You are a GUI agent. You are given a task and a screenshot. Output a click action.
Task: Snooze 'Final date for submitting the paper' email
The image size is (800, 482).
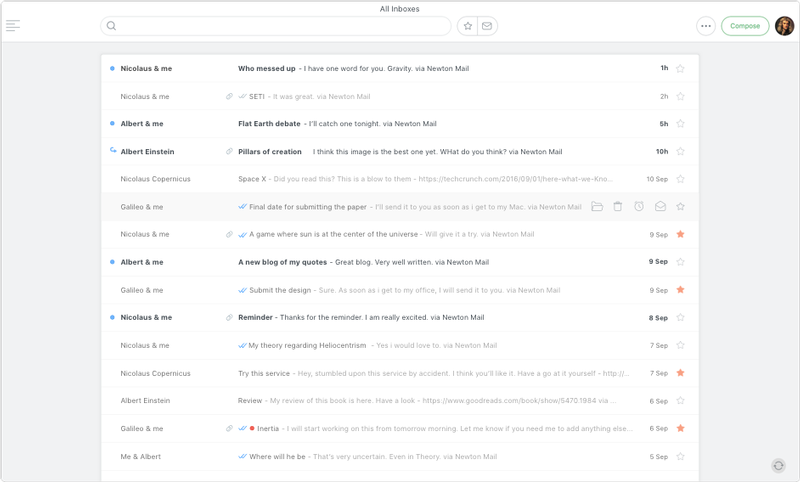[x=639, y=207]
